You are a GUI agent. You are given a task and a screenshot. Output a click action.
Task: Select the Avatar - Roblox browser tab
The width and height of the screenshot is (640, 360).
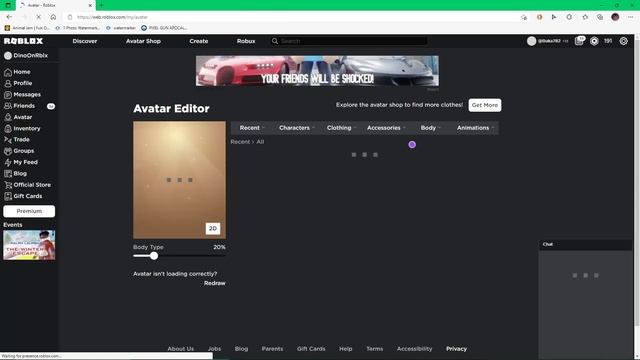(x=55, y=5)
